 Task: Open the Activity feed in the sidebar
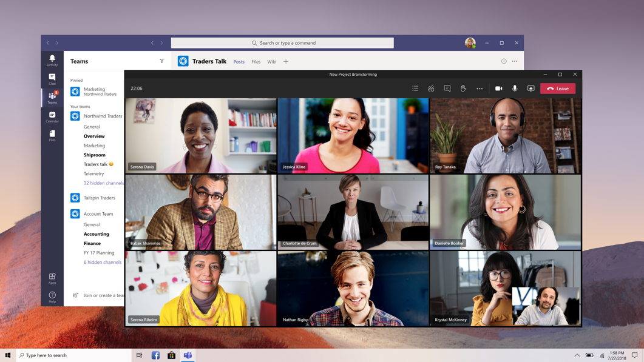point(52,59)
